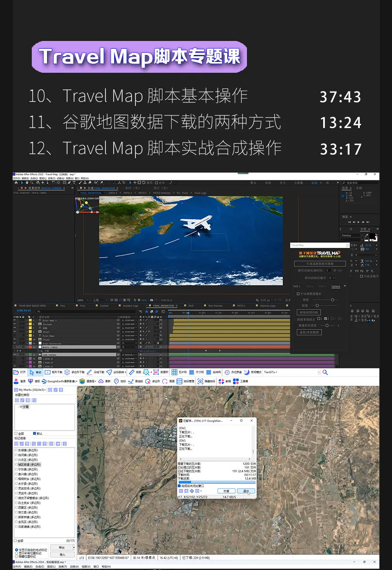Open the 修改的路径编号 dropdown showing 2
The height and width of the screenshot is (570, 392).
(332, 278)
